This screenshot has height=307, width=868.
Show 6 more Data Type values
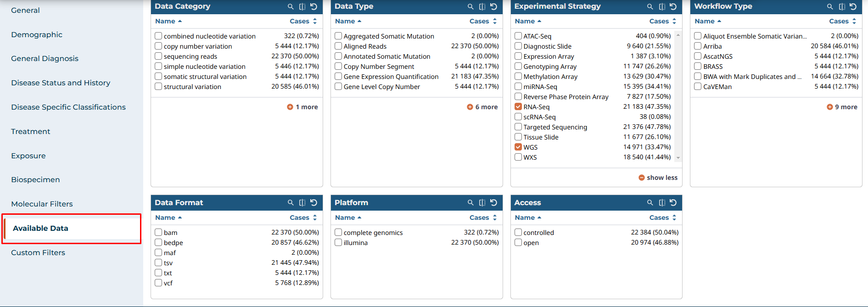(482, 107)
